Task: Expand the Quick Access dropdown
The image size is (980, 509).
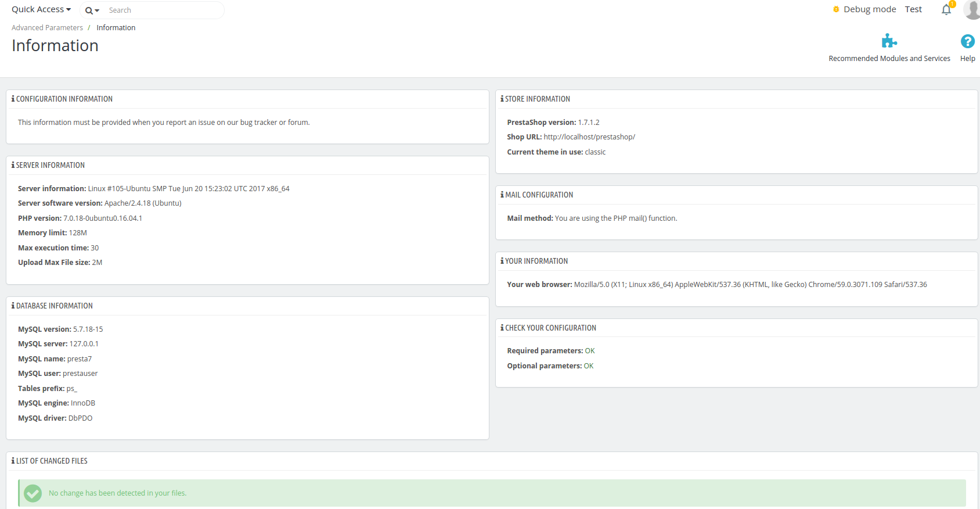Action: coord(41,9)
